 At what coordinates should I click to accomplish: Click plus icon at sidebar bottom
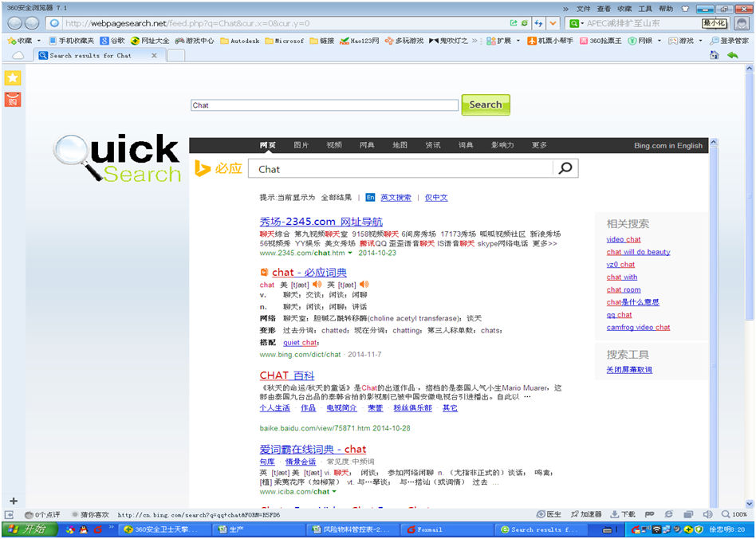[14, 501]
